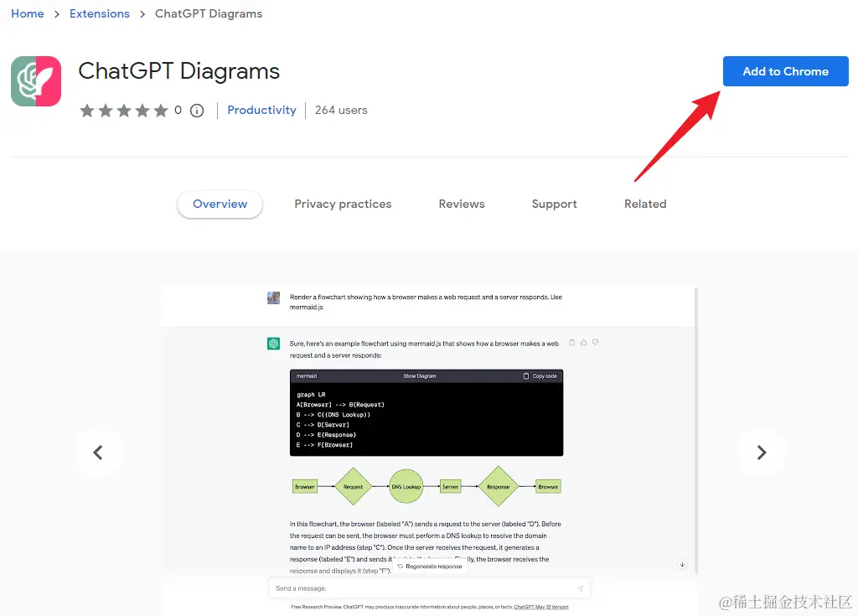The image size is (858, 616).
Task: Open the Support tab
Action: tap(555, 204)
